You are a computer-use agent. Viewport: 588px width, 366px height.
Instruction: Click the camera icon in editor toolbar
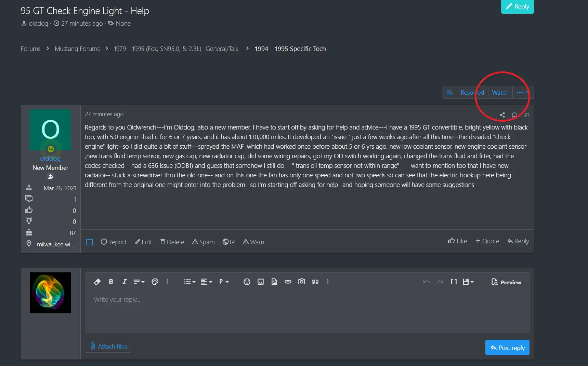point(302,282)
